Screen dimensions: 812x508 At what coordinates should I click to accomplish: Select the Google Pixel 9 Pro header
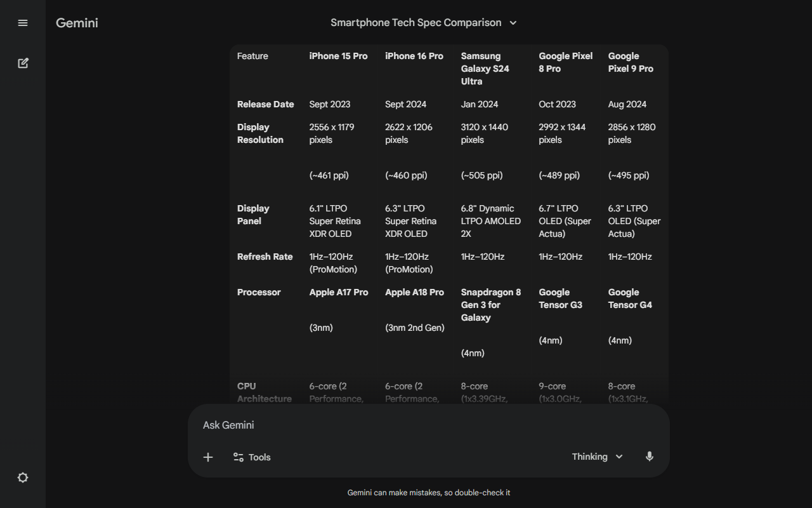coord(631,62)
